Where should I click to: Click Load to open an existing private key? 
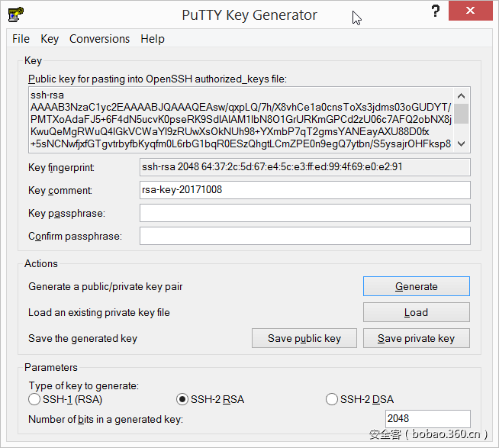click(416, 312)
